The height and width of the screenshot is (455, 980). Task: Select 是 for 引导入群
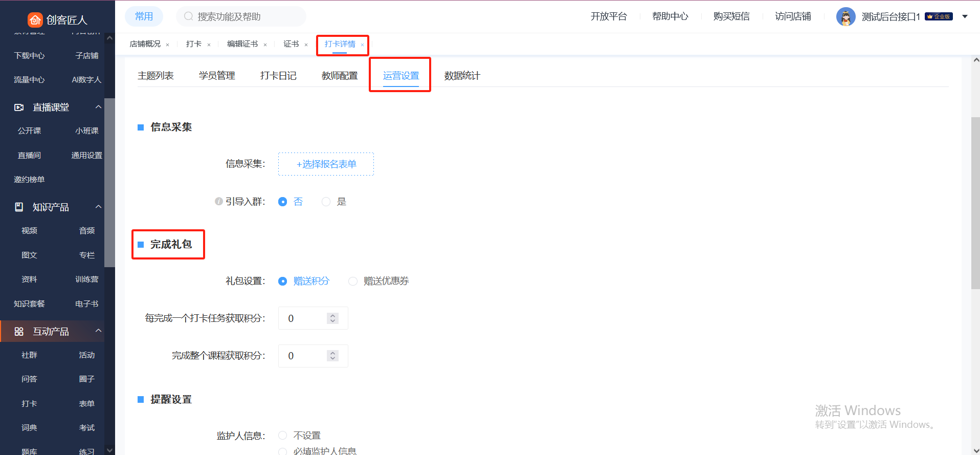click(326, 202)
